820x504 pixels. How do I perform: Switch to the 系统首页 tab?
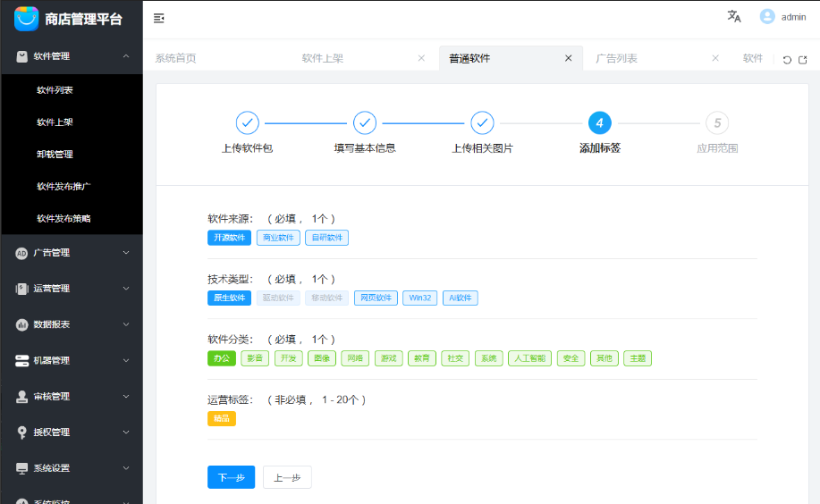click(176, 58)
